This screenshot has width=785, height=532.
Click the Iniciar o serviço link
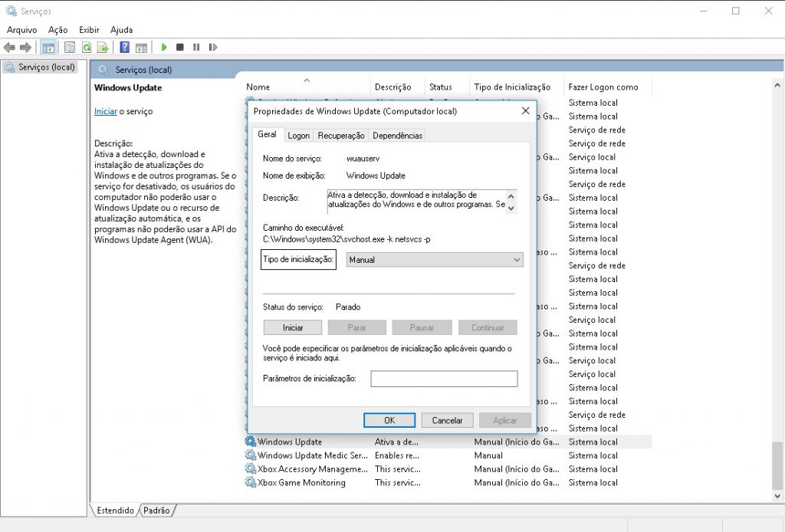[x=105, y=111]
